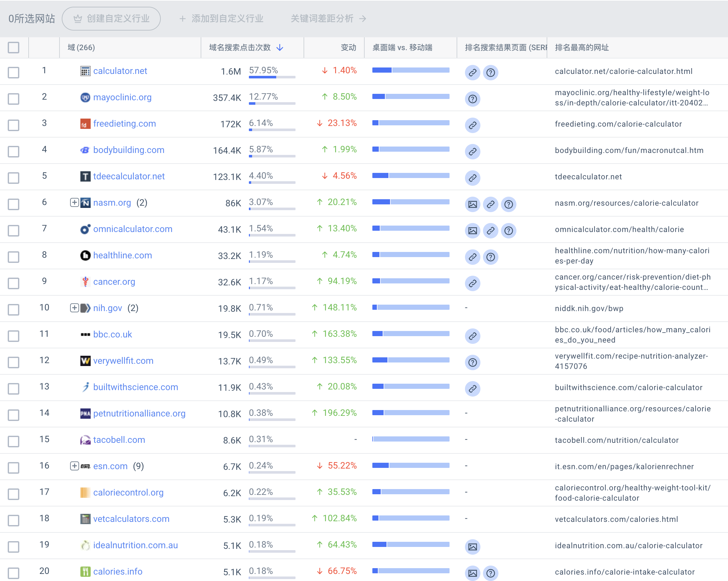Check the nih.gov row checkbox
Image resolution: width=728 pixels, height=581 pixels.
pyautogui.click(x=14, y=309)
